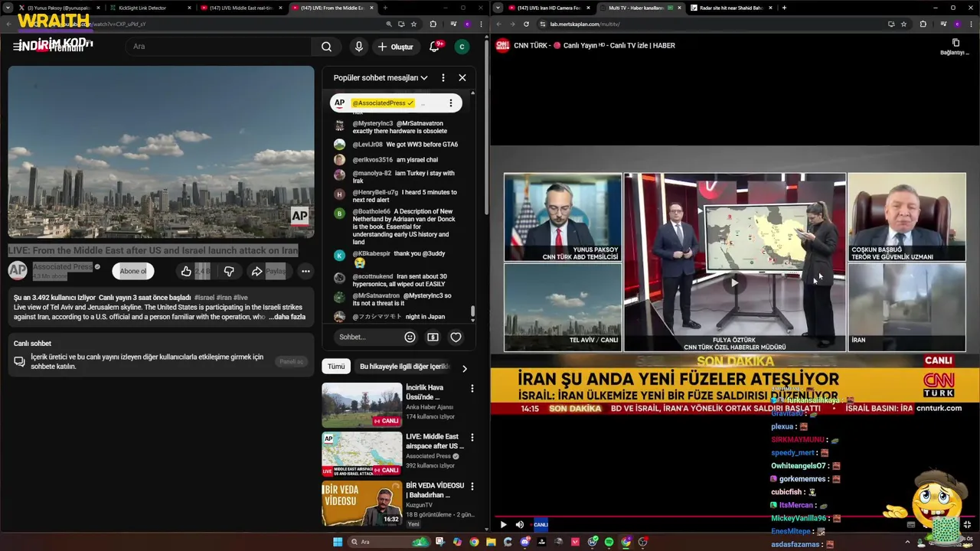Open BİR VEDA VİDEOSU thumbnail
The width and height of the screenshot is (980, 551).
[x=361, y=503]
